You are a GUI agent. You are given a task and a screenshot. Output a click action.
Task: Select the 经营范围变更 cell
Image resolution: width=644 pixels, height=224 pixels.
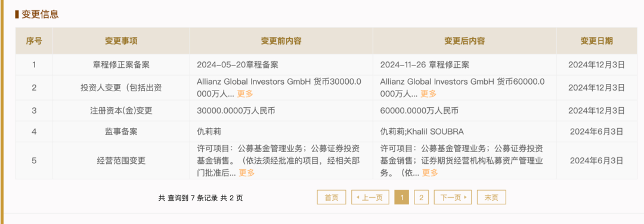tap(121, 160)
